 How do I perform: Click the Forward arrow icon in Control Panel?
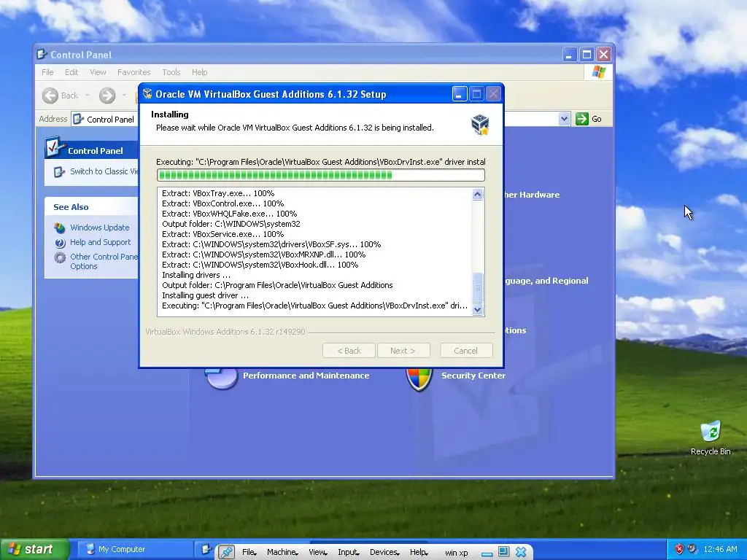[107, 96]
